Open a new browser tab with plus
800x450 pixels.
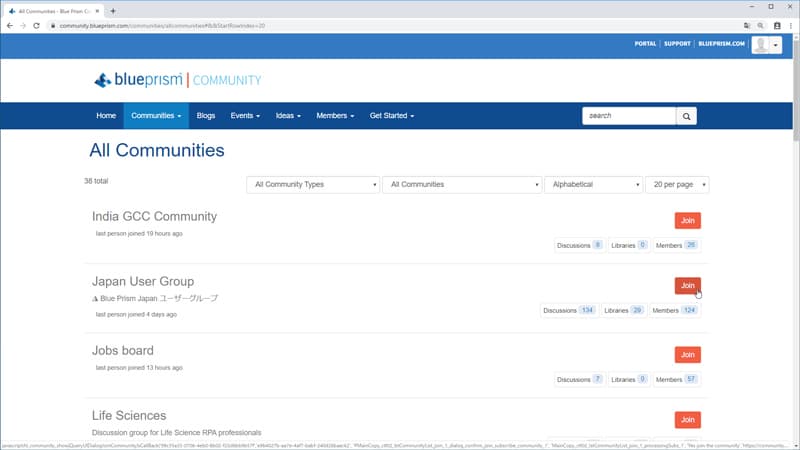pos(113,11)
